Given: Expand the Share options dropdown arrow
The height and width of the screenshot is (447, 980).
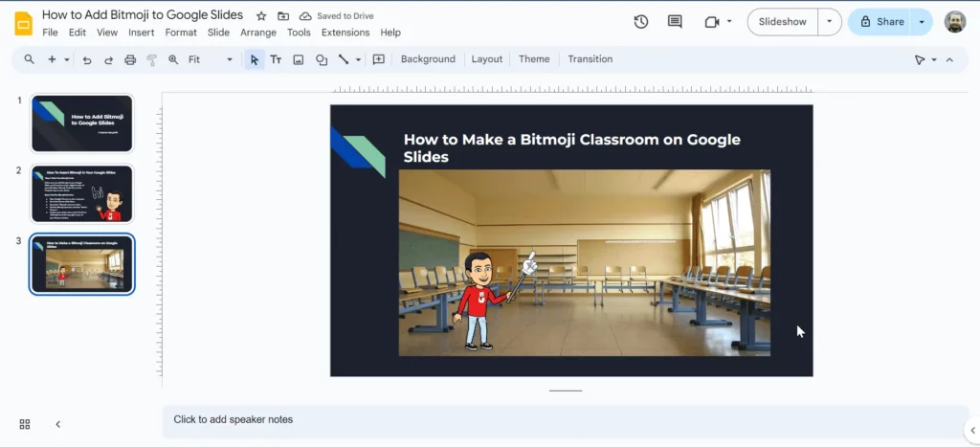Looking at the screenshot, I should click(x=922, y=21).
